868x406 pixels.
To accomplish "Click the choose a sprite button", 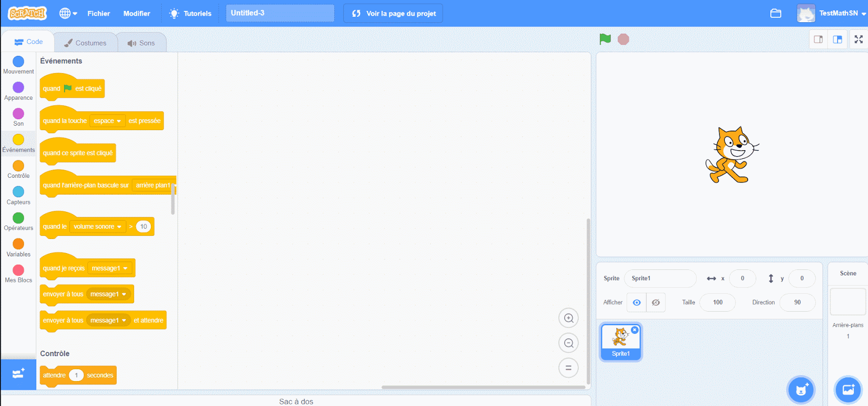I will coord(801,389).
